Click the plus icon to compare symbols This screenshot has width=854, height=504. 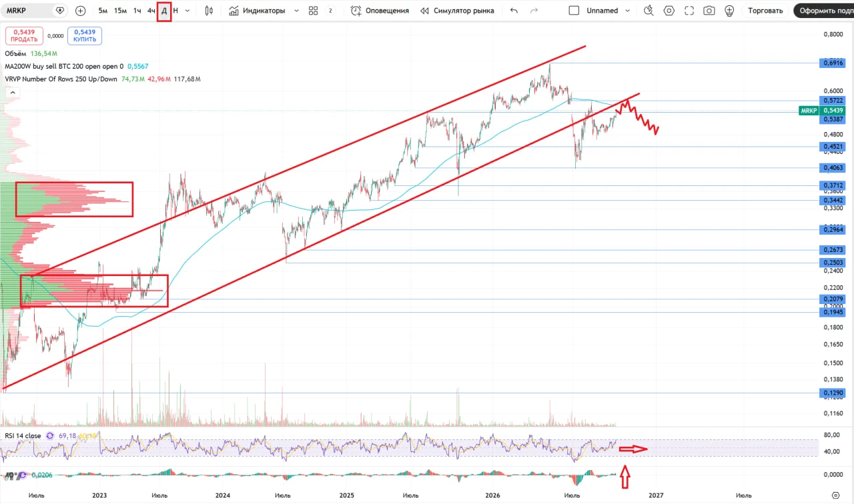tap(81, 11)
